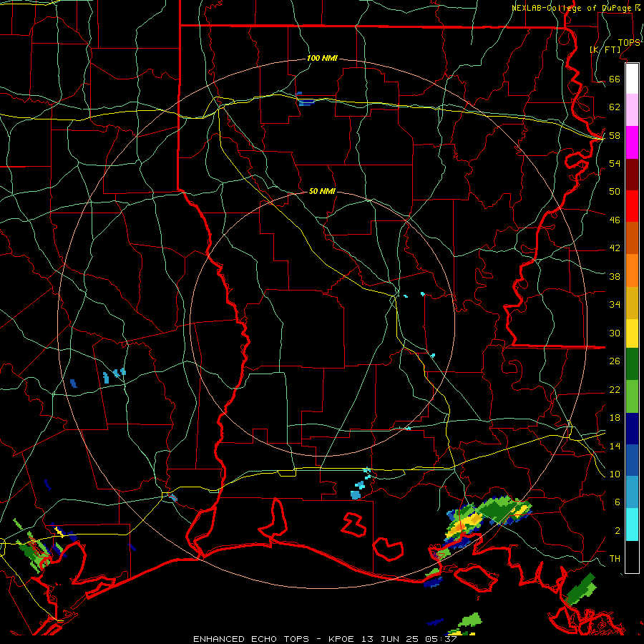Select the 18 scale label
This screenshot has width=644, height=644.
pyautogui.click(x=615, y=418)
